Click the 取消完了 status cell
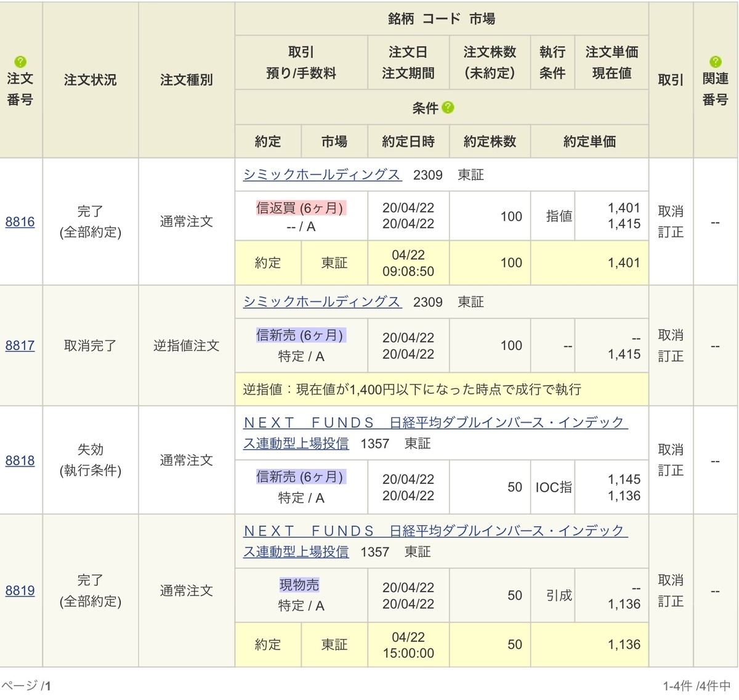Viewport: 739px width, 700px height. pyautogui.click(x=91, y=346)
